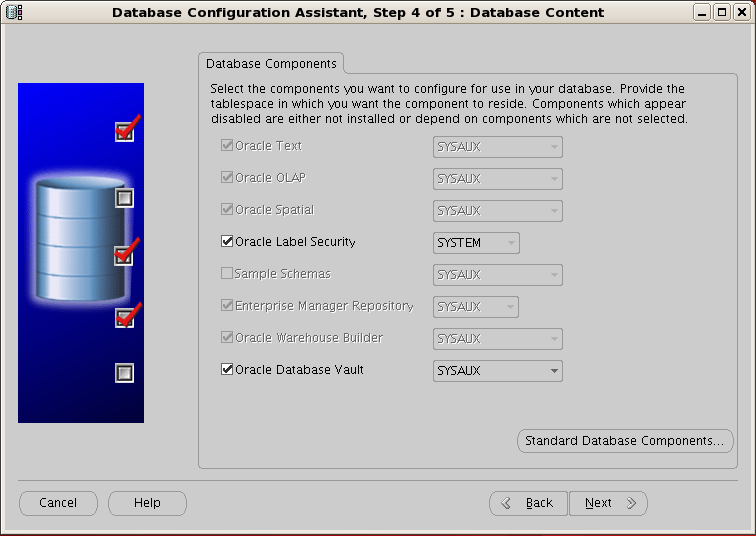Close the Database Configuration Assistant window
The width and height of the screenshot is (756, 536).
(742, 12)
